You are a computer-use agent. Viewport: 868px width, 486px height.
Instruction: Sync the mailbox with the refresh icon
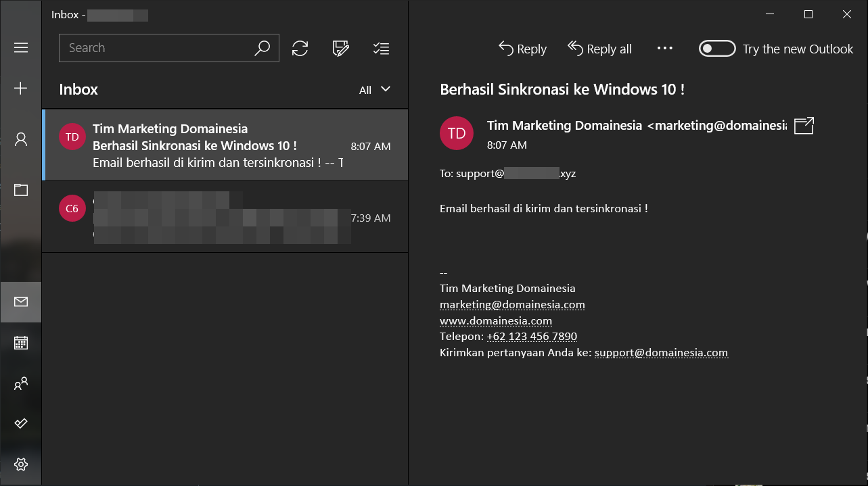click(x=300, y=48)
